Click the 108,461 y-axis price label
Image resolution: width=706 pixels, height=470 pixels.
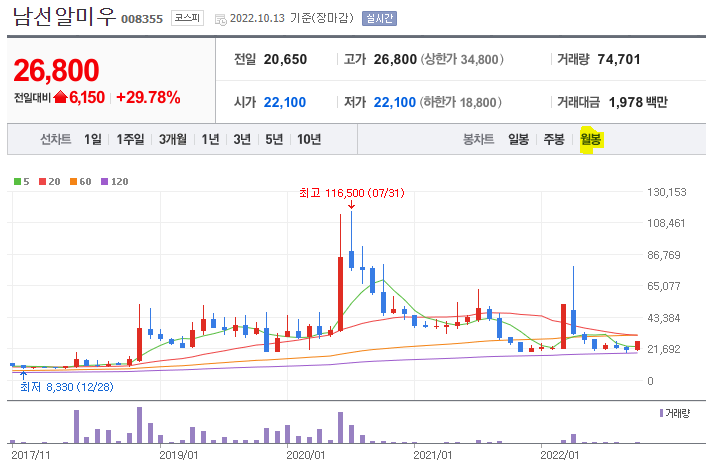666,223
